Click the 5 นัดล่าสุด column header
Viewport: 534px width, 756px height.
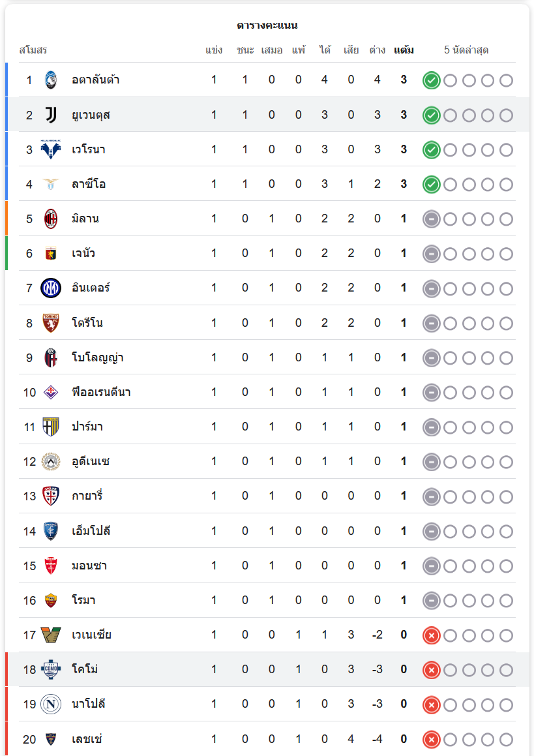pos(466,50)
